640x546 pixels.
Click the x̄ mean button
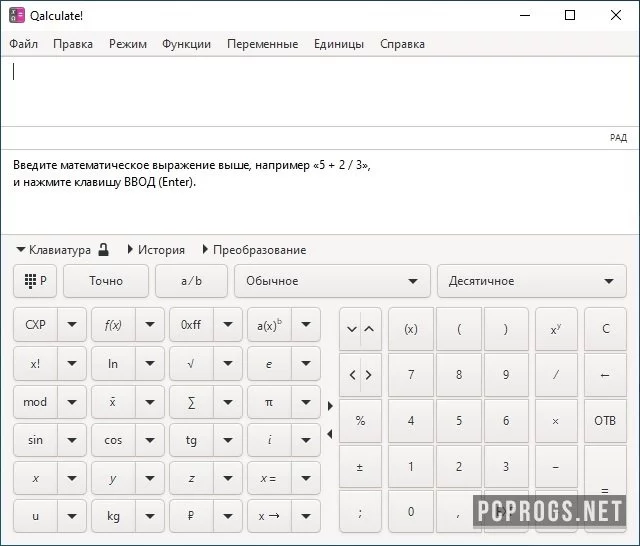[113, 402]
